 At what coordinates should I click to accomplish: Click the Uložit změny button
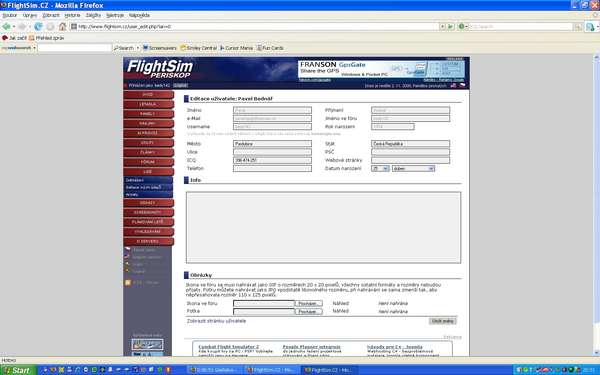click(442, 321)
